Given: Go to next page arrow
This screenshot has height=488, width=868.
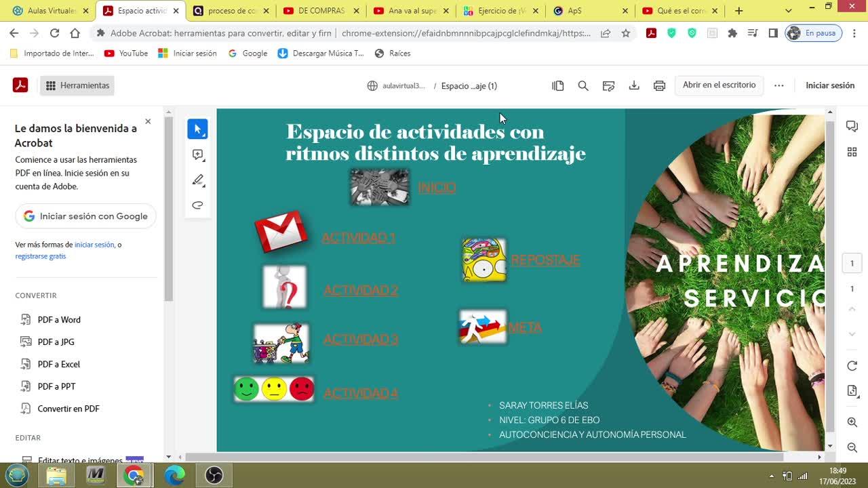Looking at the screenshot, I should [x=852, y=334].
